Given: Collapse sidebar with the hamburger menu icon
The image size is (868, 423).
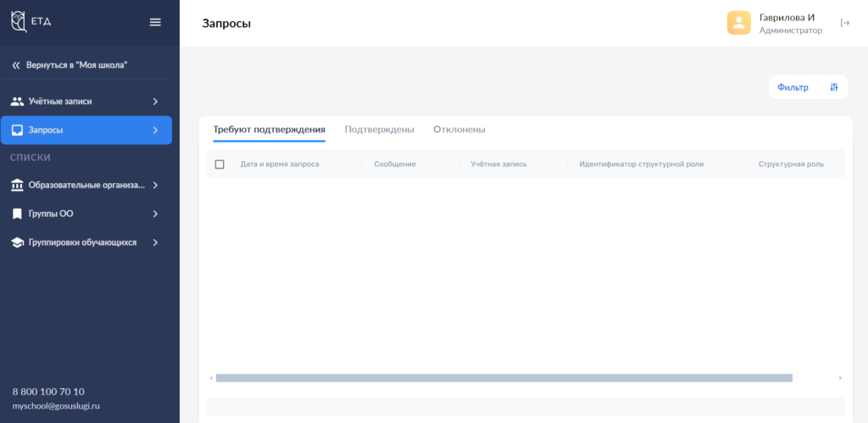Looking at the screenshot, I should tap(155, 22).
